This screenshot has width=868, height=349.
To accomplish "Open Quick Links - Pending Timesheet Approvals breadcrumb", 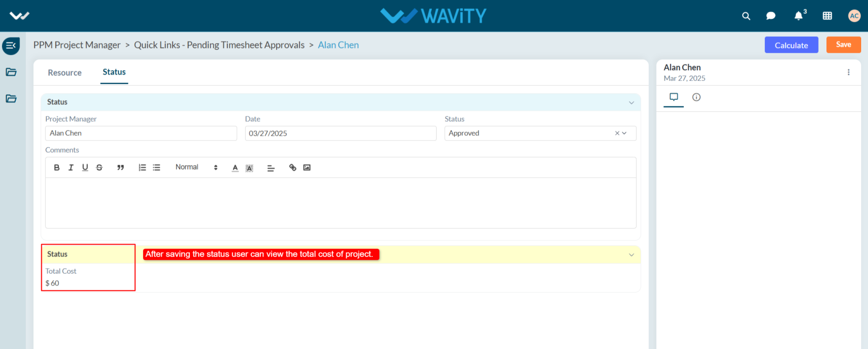I will tap(219, 45).
